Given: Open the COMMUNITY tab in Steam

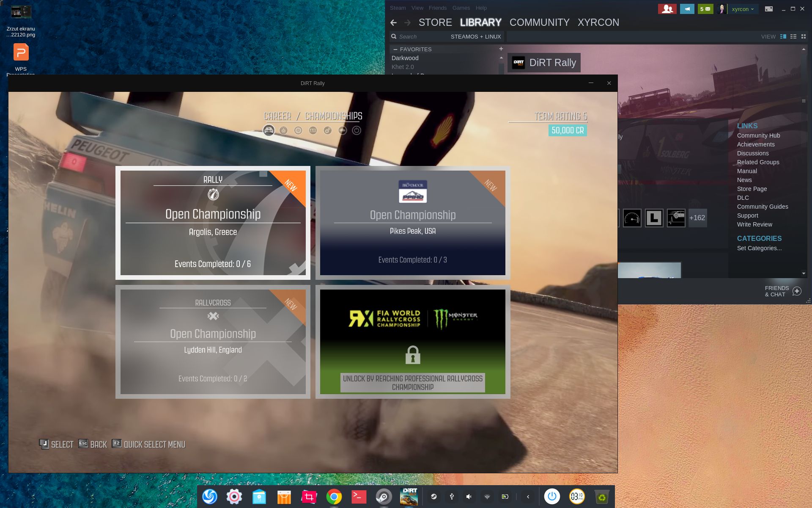Looking at the screenshot, I should (x=539, y=22).
